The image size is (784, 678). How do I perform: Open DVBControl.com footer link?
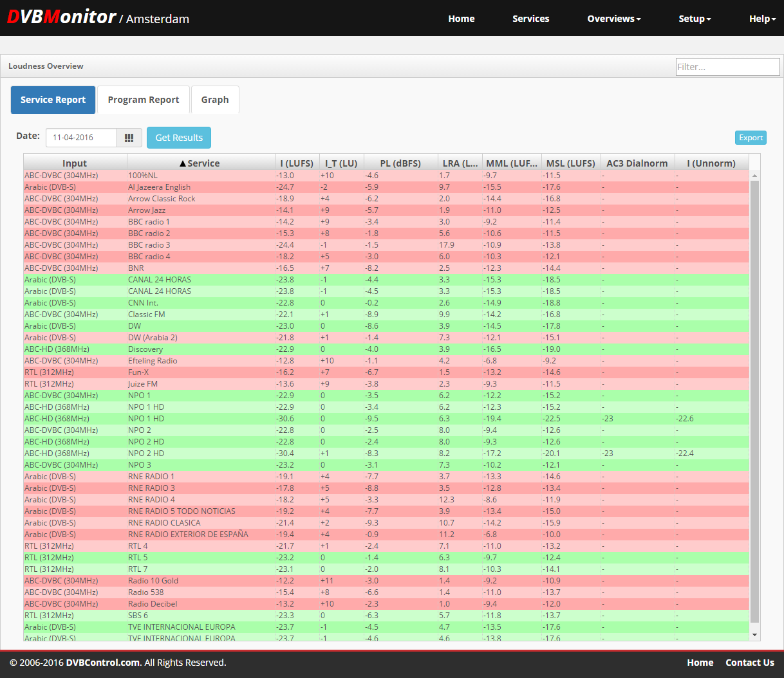102,663
